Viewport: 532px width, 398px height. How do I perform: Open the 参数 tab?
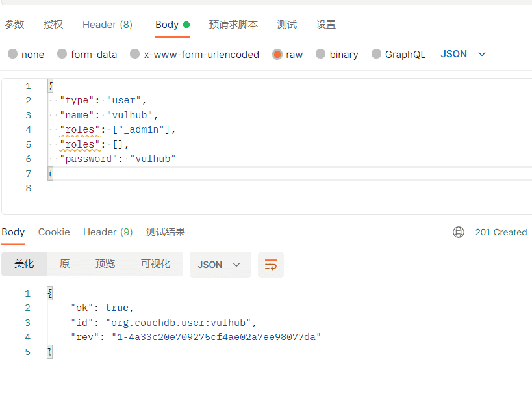[x=14, y=25]
